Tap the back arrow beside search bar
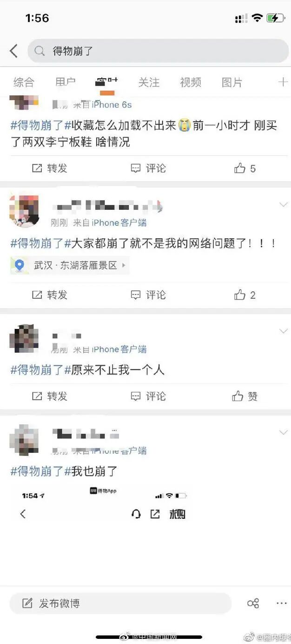This screenshot has height=644, width=291. coord(13,51)
